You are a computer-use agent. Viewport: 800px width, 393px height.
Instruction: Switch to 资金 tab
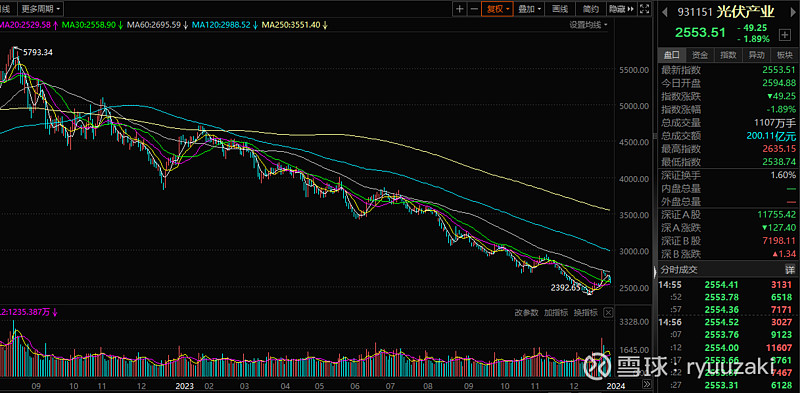700,55
